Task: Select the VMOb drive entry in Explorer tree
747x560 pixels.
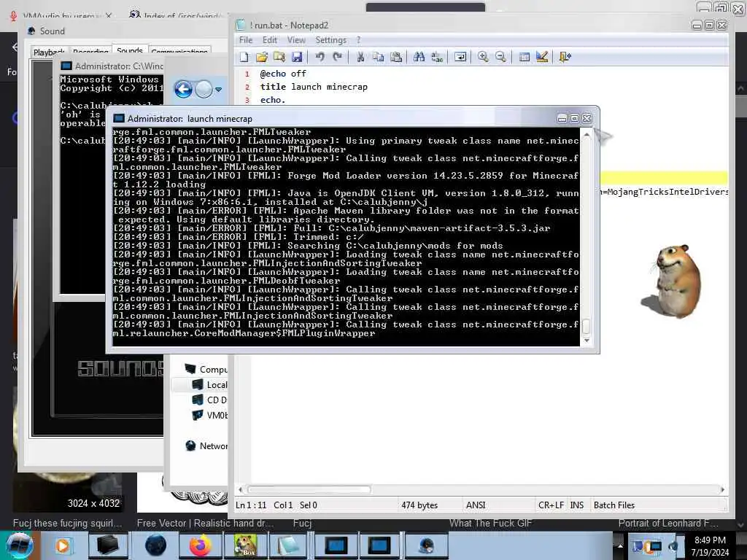Action: tap(210, 415)
